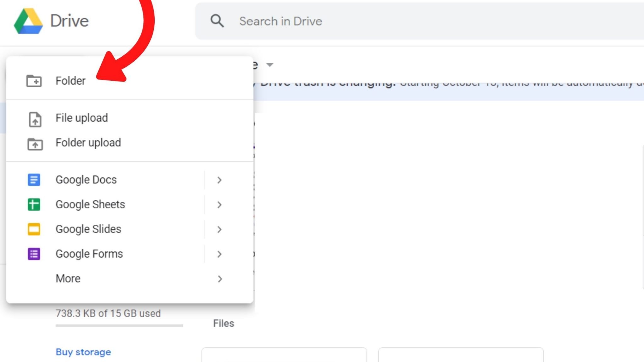
Task: Click the search magnifier icon
Action: [217, 21]
